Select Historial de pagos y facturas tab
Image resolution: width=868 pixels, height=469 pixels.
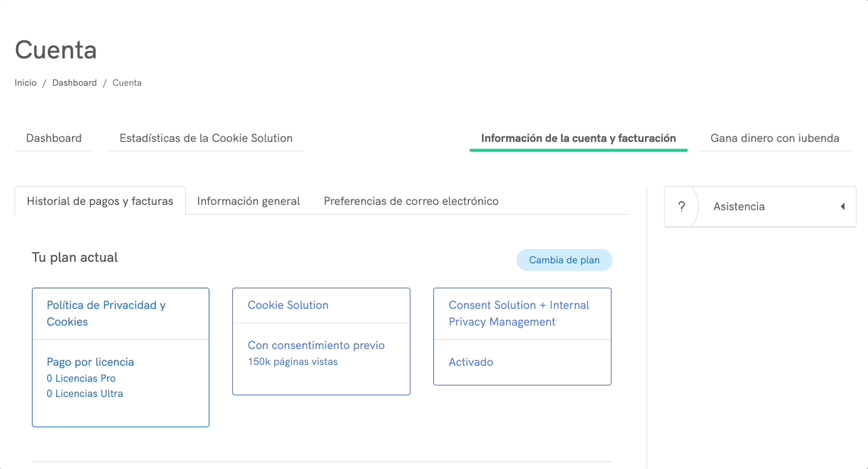tap(100, 201)
